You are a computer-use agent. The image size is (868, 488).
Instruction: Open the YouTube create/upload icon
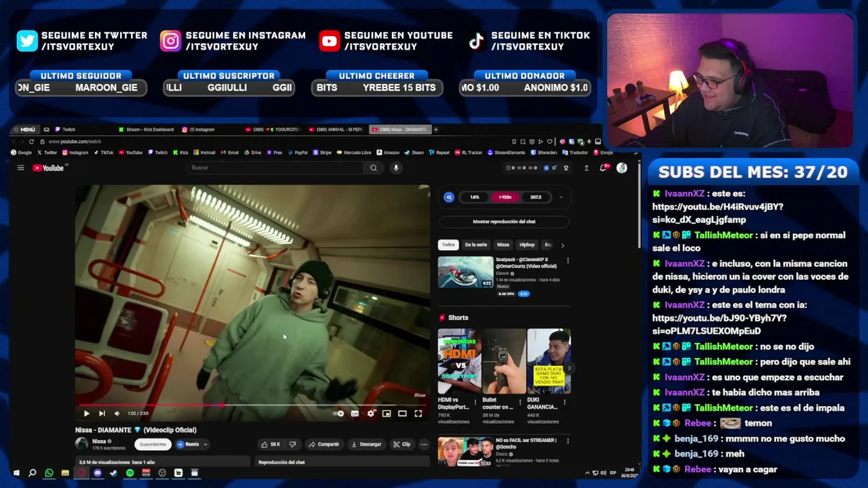pyautogui.click(x=587, y=168)
